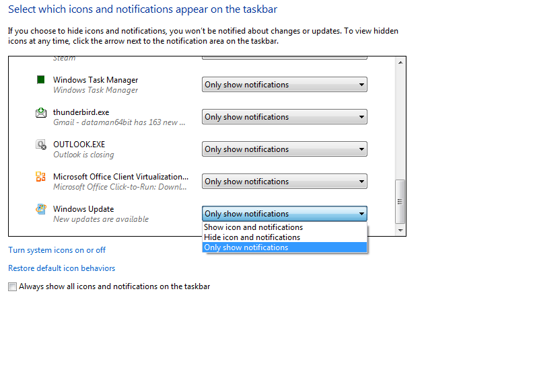Viewport: 533px width, 392px height.
Task: Click 'Microsoft Office Client Virtualization...' name
Action: pyautogui.click(x=120, y=177)
